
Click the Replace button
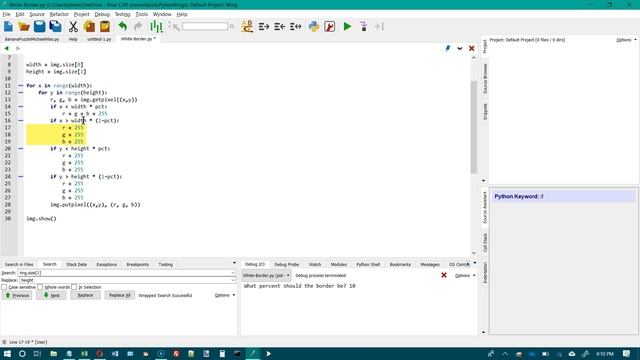85,295
